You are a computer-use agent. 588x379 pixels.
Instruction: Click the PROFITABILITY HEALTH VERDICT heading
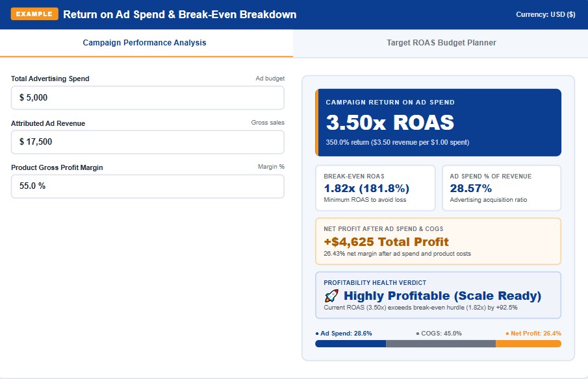coord(375,283)
